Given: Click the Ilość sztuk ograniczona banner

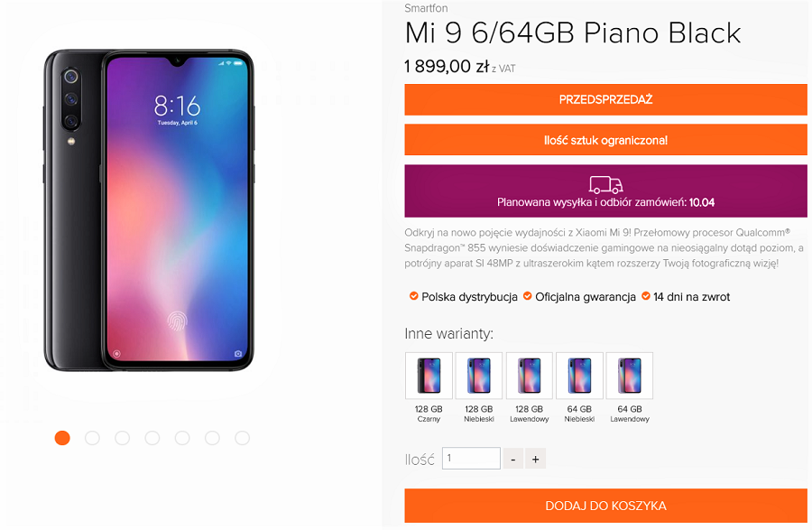Looking at the screenshot, I should (x=606, y=140).
